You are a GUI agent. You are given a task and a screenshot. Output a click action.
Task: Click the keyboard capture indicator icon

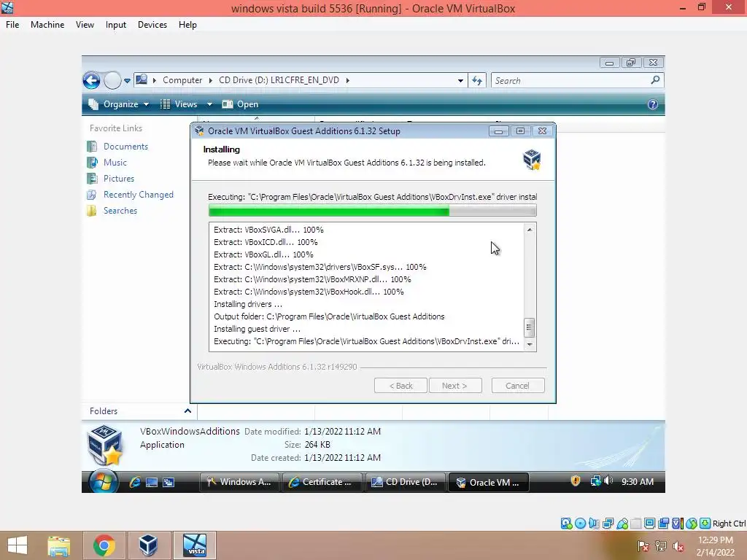pyautogui.click(x=705, y=524)
